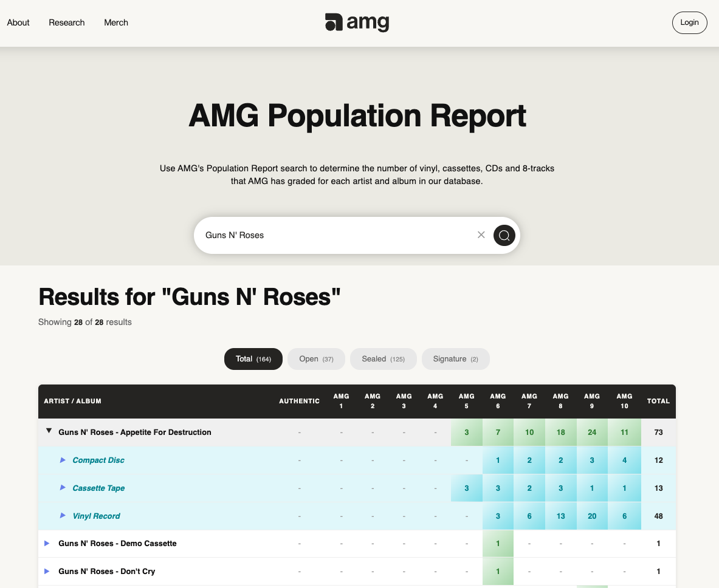Go to the Merch page
This screenshot has height=588, width=719.
(116, 22)
